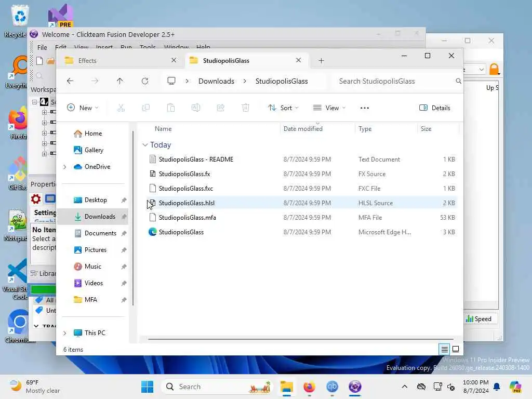The height and width of the screenshot is (399, 532).
Task: Click the Copy icon in Explorer toolbar
Action: tap(146, 108)
